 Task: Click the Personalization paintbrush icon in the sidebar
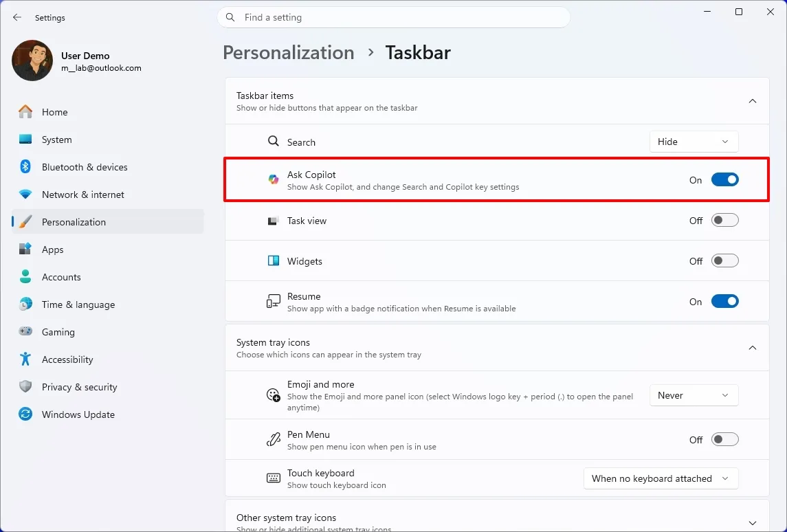25,222
